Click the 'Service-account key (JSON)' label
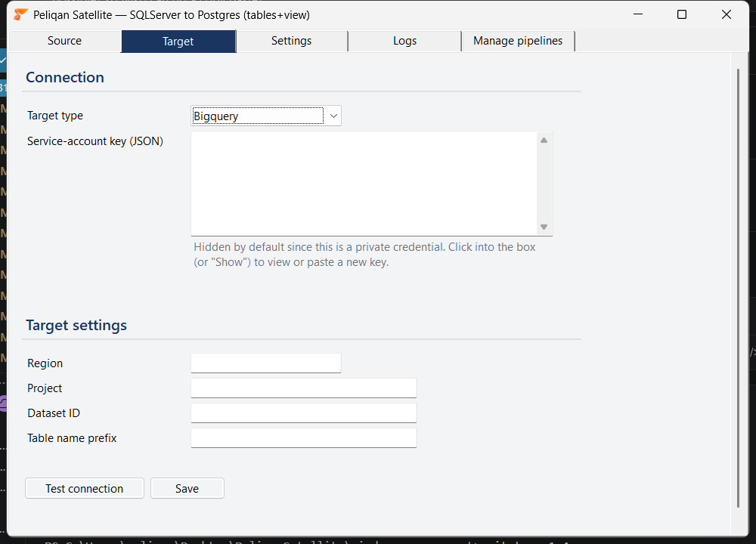The height and width of the screenshot is (544, 756). point(95,141)
